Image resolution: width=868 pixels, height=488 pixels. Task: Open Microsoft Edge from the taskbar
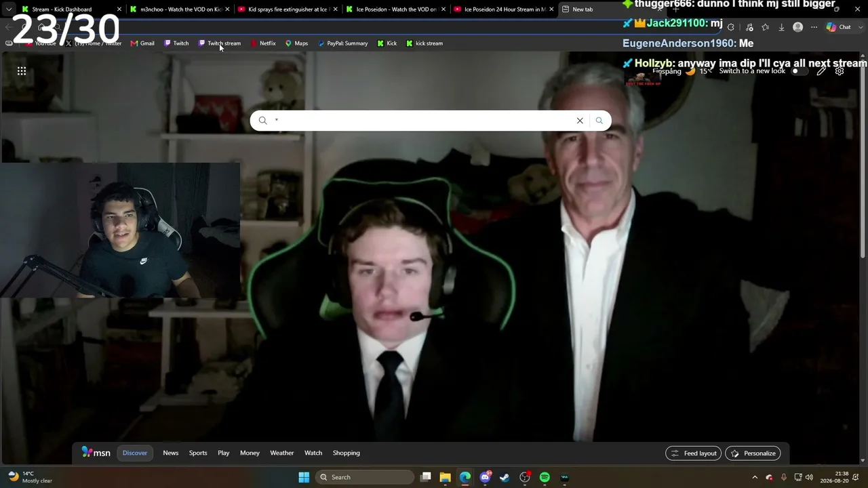(465, 477)
